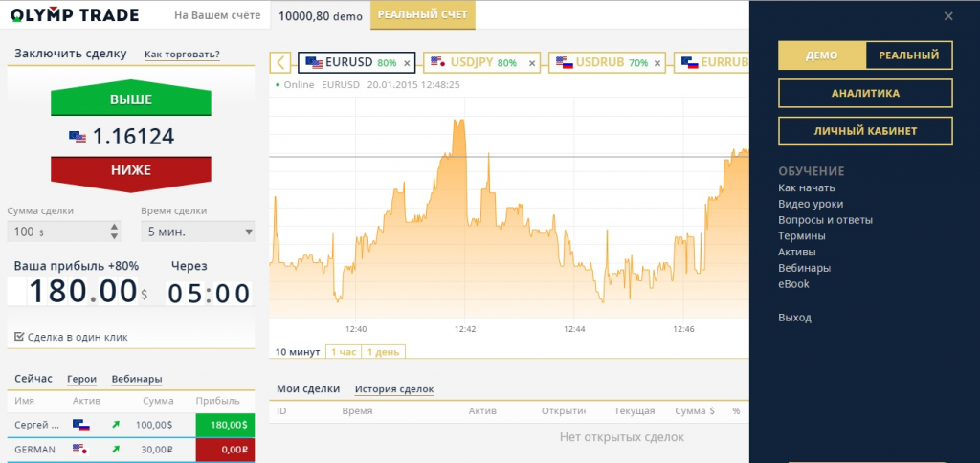Open the Время сделки dropdown
980x463 pixels.
tap(197, 231)
